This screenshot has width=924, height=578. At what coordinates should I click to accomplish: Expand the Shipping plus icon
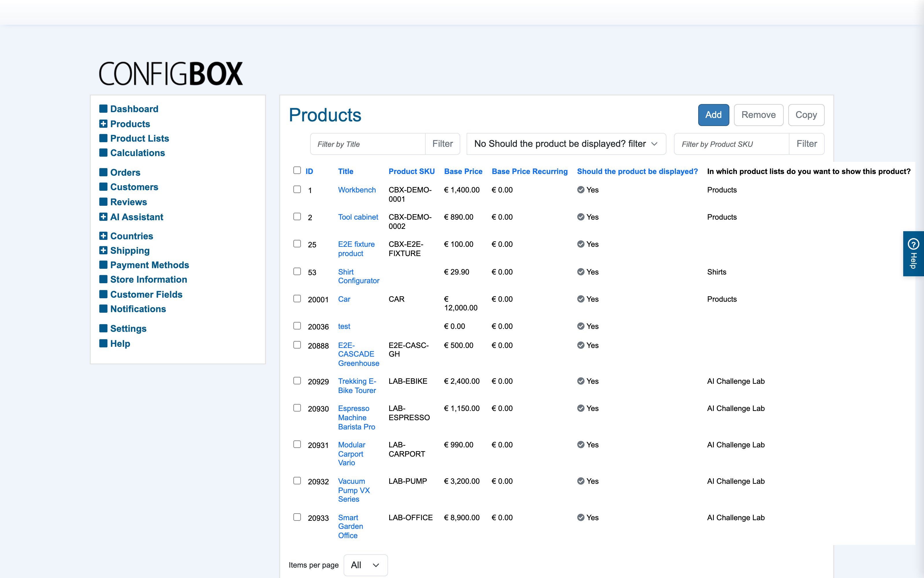point(103,250)
